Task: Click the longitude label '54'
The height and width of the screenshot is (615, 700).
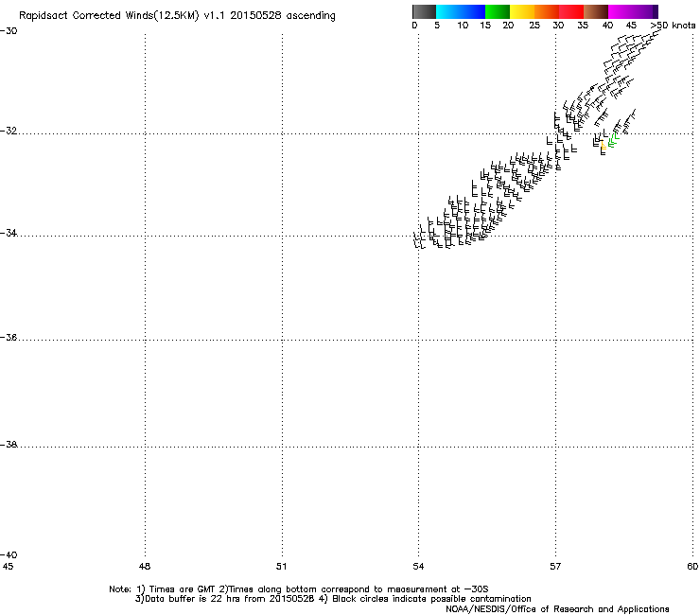Action: [418, 567]
